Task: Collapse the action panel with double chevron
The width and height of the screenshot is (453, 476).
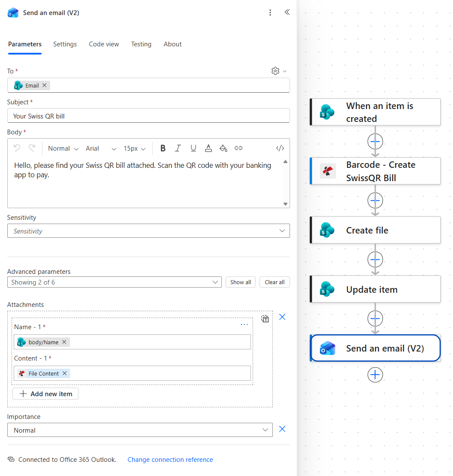Action: click(x=287, y=12)
